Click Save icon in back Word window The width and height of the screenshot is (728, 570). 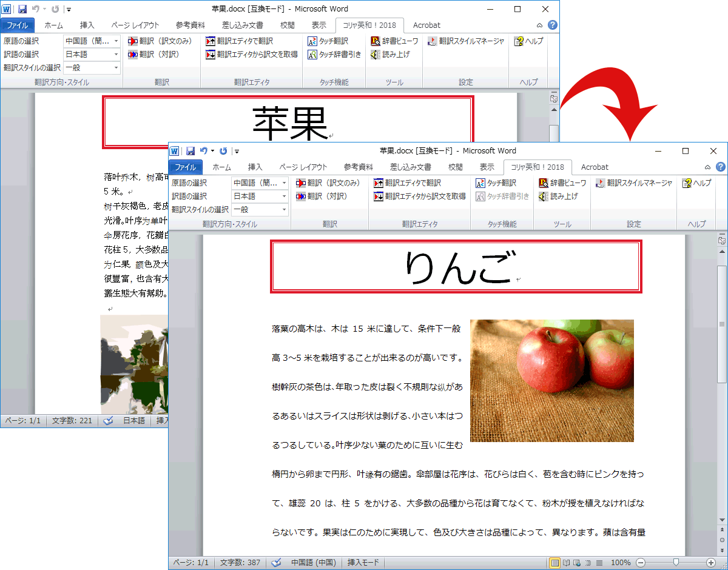22,9
